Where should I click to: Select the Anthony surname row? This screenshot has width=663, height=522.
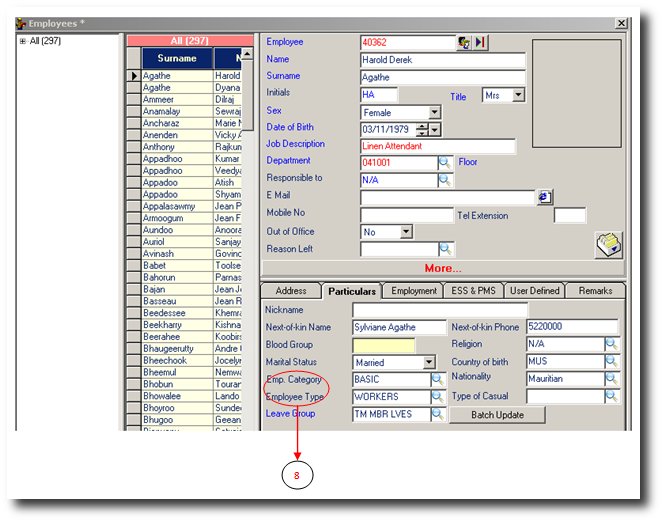[177, 147]
